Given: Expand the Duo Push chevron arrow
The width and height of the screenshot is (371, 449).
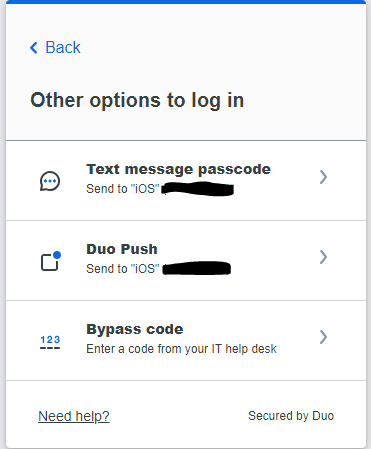Looking at the screenshot, I should [x=323, y=257].
